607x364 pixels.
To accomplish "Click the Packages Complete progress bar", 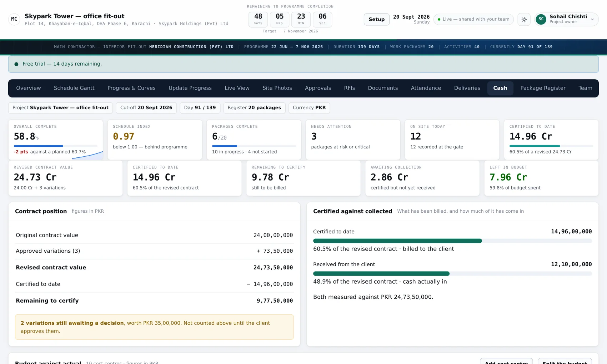I will pos(254,146).
